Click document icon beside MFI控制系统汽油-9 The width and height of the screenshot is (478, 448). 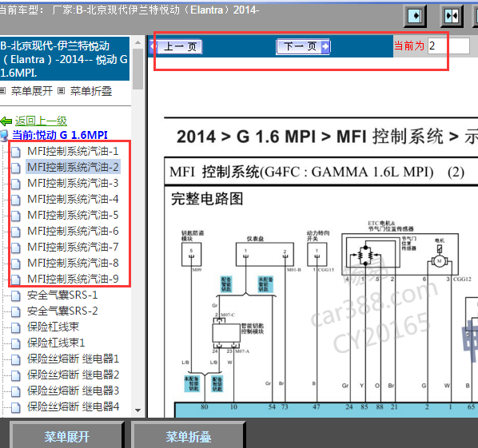point(16,280)
